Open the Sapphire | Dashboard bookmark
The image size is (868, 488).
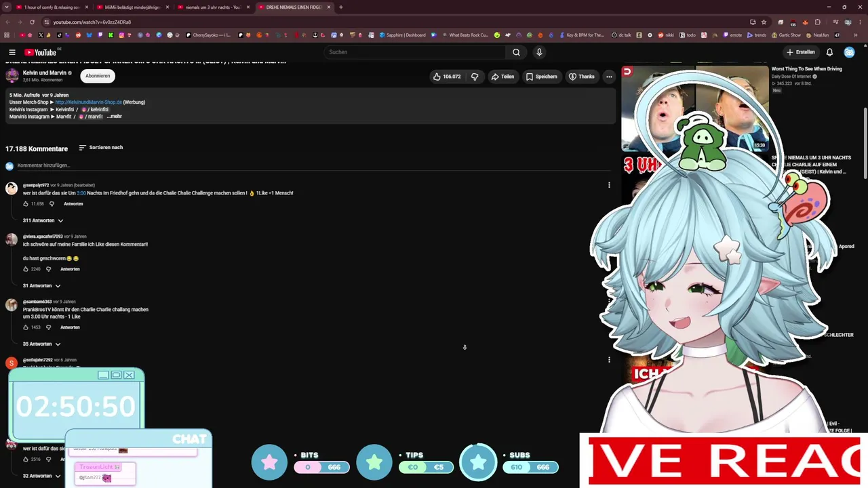(403, 35)
